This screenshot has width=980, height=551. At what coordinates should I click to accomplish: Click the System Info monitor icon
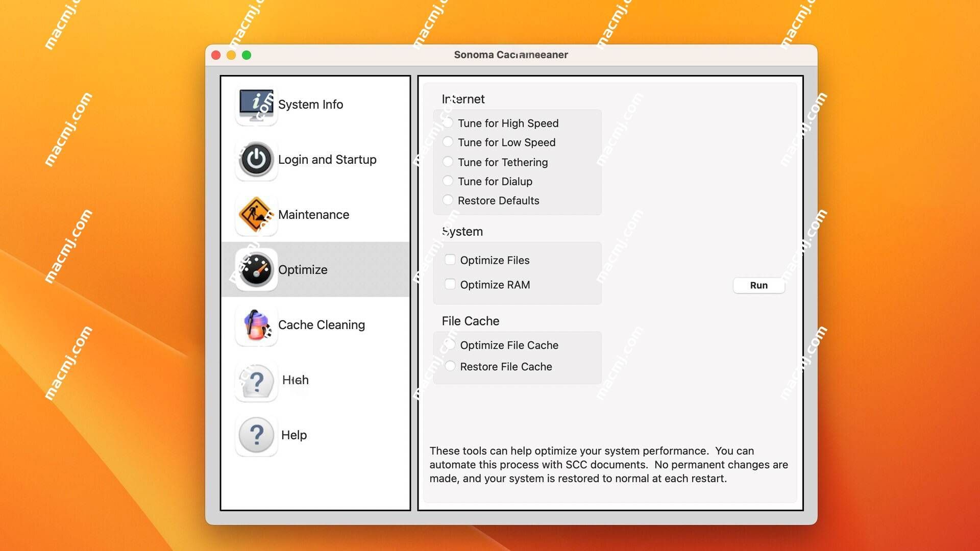pyautogui.click(x=256, y=105)
